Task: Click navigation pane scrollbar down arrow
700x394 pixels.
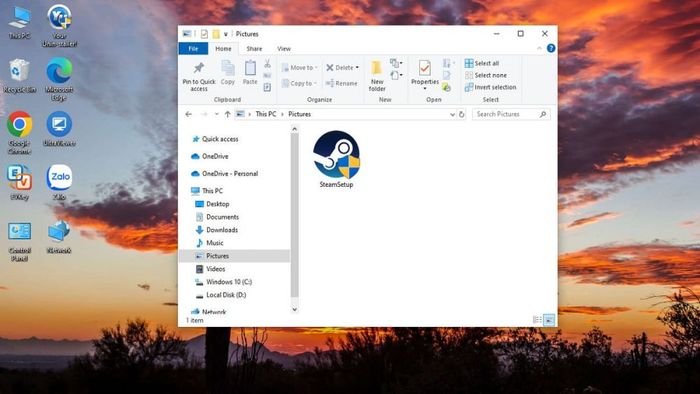Action: 295,309
